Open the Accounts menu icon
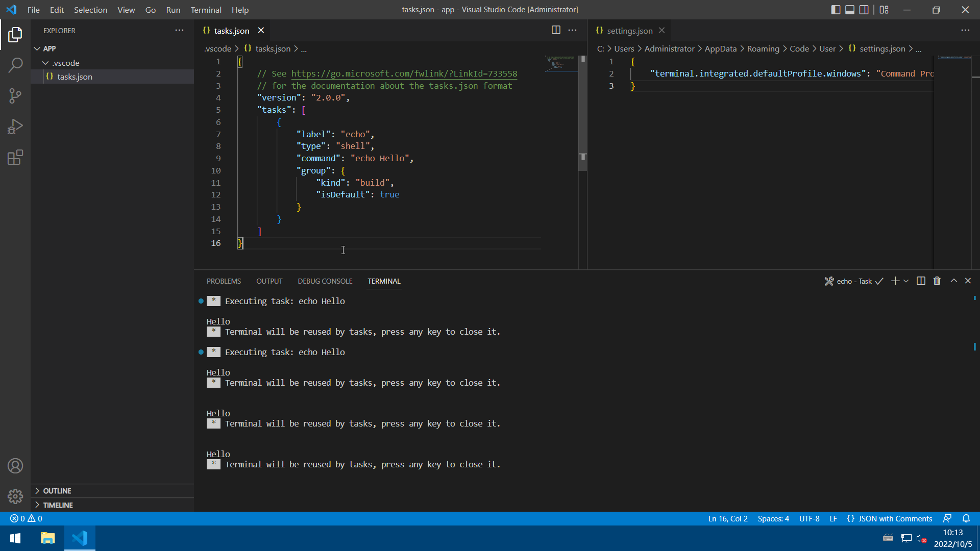Image resolution: width=980 pixels, height=551 pixels. pyautogui.click(x=15, y=466)
